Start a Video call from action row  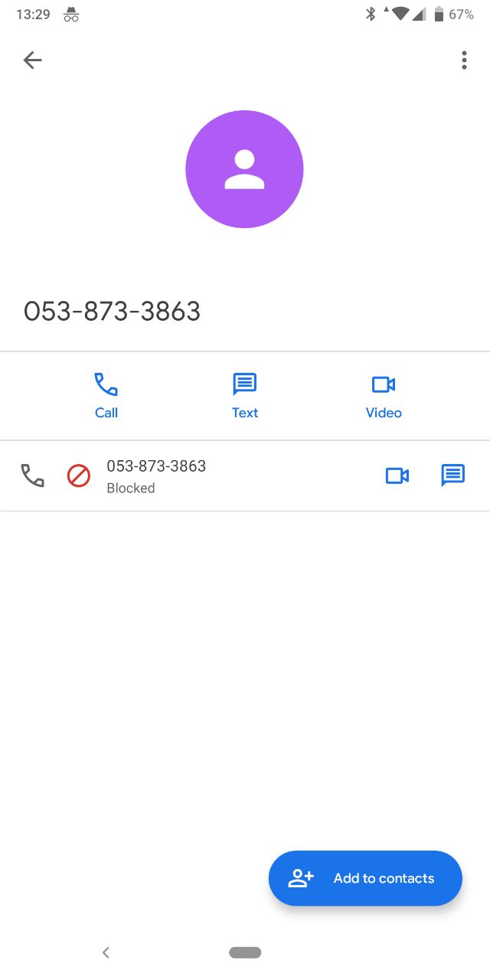(x=384, y=384)
